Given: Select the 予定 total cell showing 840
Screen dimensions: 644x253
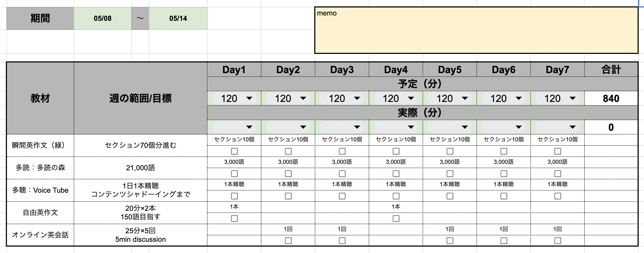Looking at the screenshot, I should (x=611, y=98).
